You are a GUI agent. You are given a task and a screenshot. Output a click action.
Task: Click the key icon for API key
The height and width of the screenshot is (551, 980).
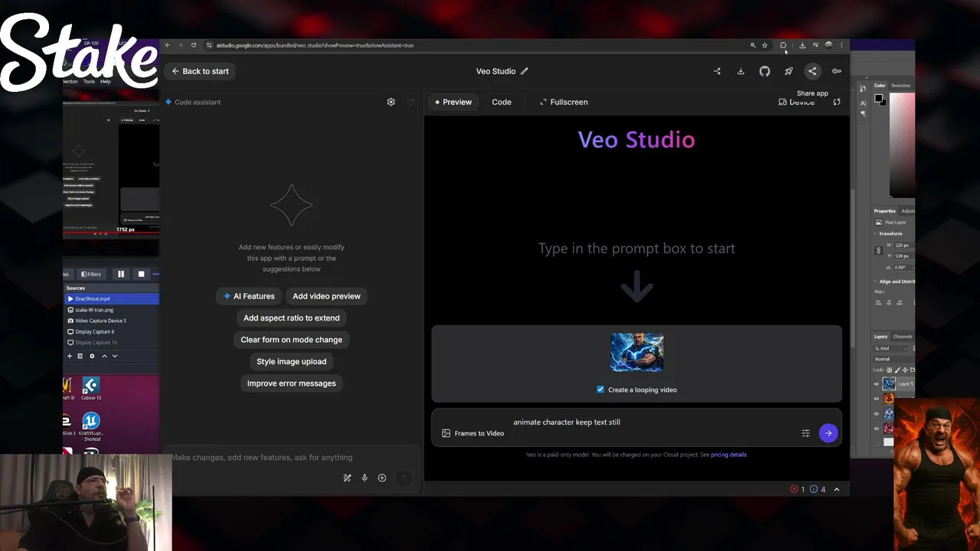[837, 71]
